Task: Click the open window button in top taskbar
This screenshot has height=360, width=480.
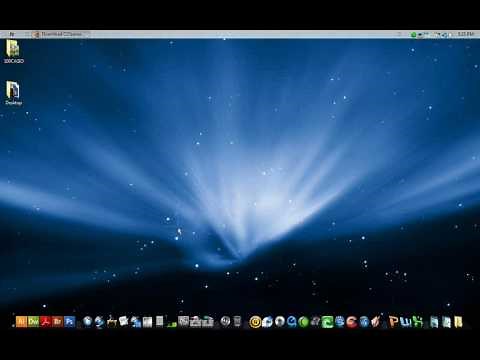Action: point(61,34)
